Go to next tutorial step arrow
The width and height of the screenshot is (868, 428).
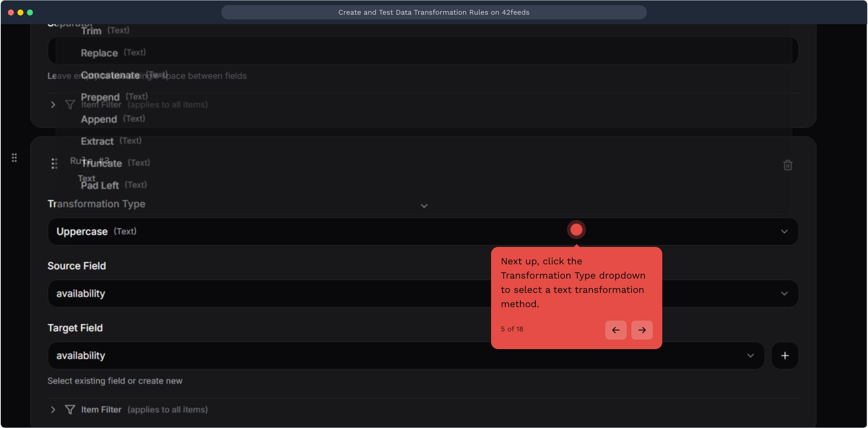point(642,330)
